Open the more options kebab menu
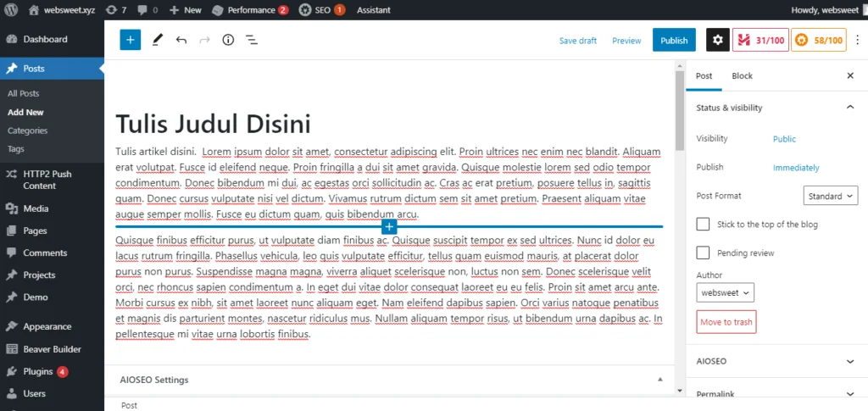The width and height of the screenshot is (868, 411). click(x=858, y=40)
